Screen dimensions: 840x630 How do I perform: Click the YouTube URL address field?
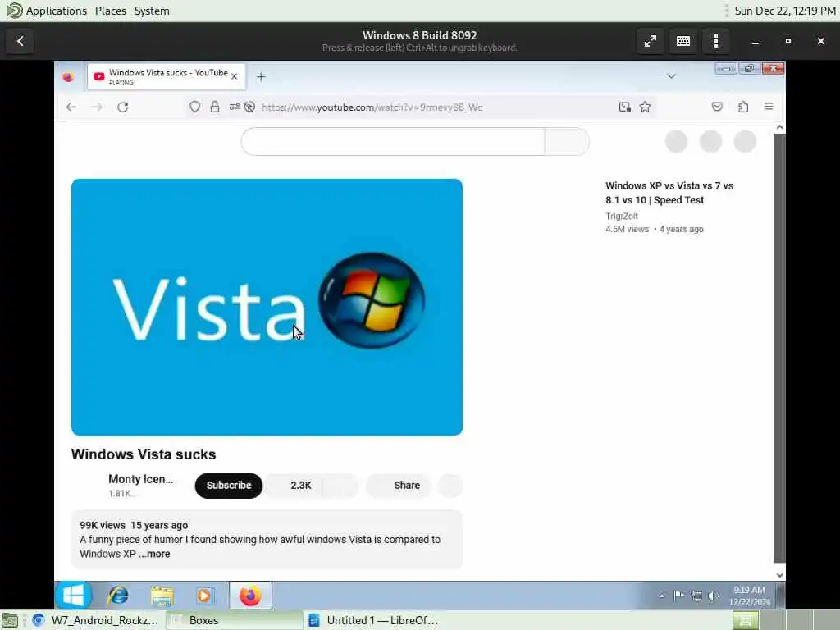(x=372, y=107)
